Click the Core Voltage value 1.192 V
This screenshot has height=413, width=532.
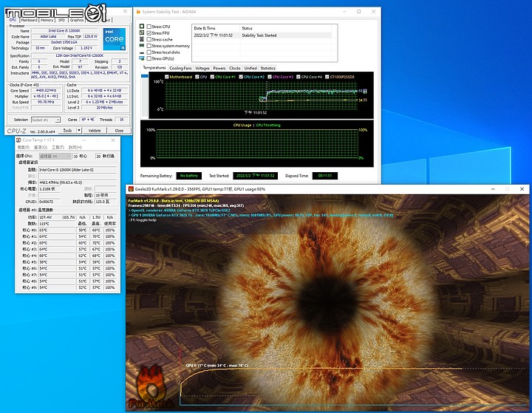(x=86, y=48)
